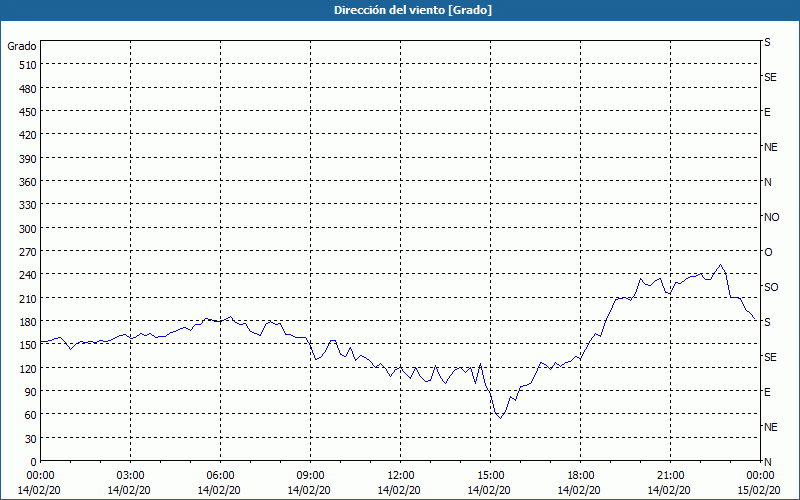Click the 90 degree axis label
The width and height of the screenshot is (800, 500).
point(31,392)
